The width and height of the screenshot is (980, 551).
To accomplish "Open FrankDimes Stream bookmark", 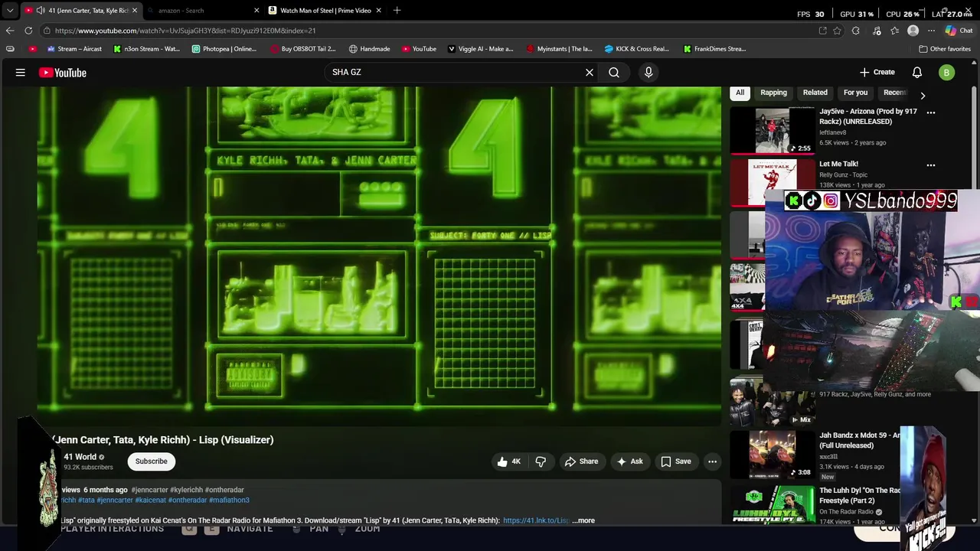I will [x=714, y=49].
